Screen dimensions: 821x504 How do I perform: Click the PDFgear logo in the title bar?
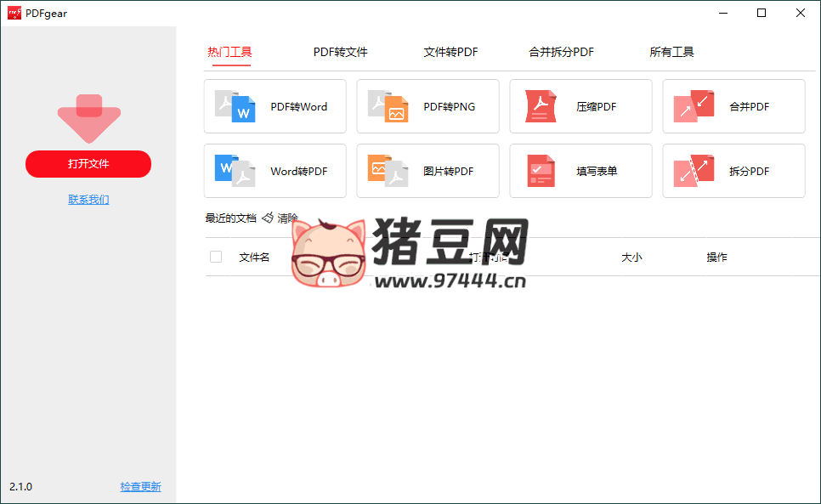14,13
